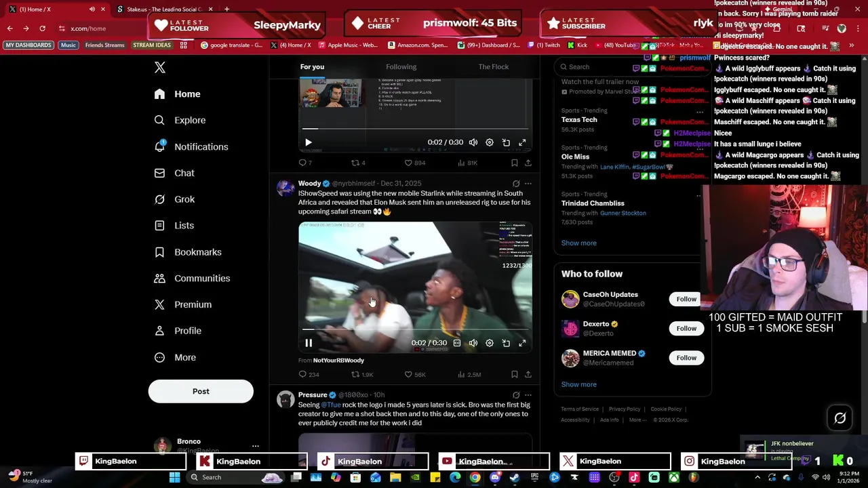This screenshot has width=868, height=488.
Task: Switch to The Flock tab
Action: click(494, 66)
